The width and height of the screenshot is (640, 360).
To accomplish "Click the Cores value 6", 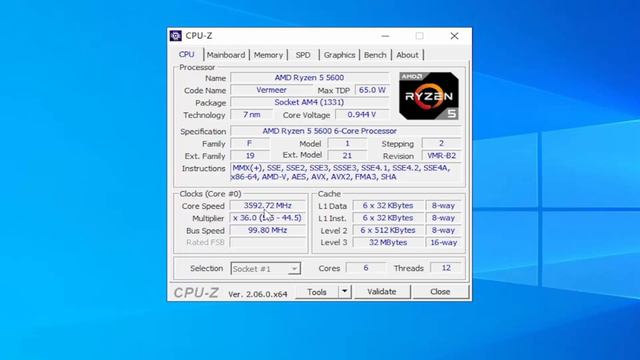I will (365, 268).
